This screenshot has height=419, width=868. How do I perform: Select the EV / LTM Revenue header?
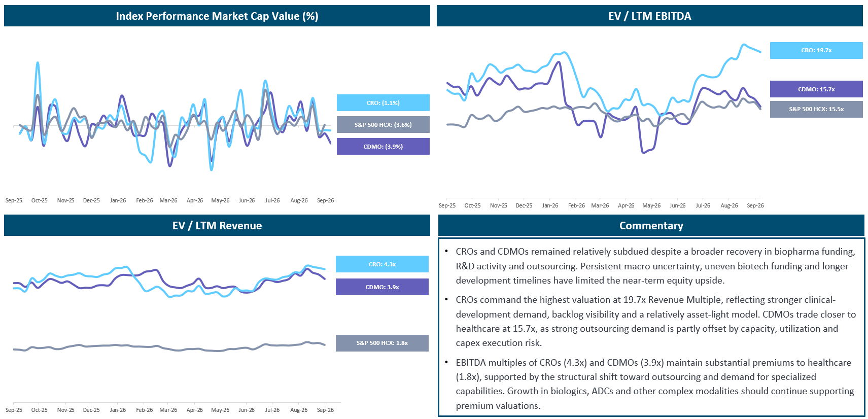[x=217, y=225]
